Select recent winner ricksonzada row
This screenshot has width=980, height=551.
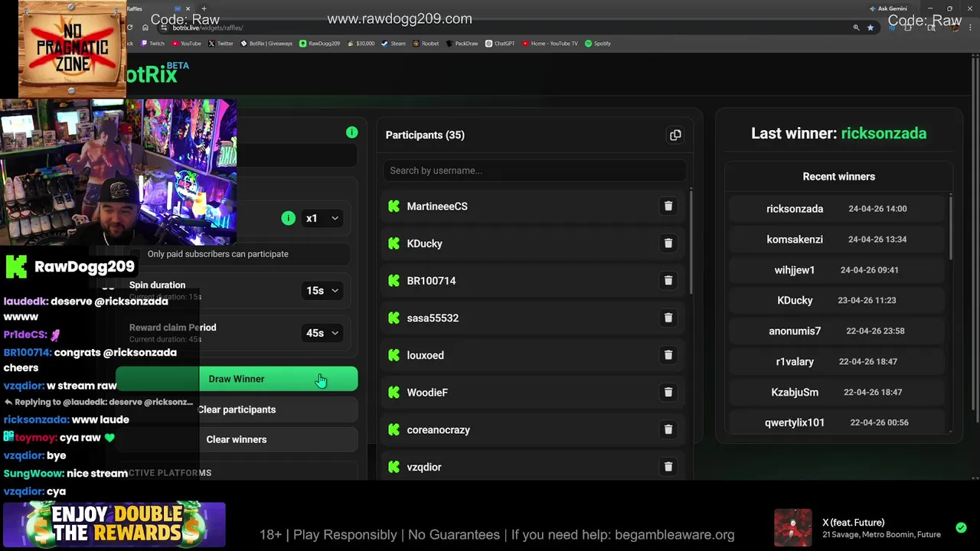tap(838, 209)
